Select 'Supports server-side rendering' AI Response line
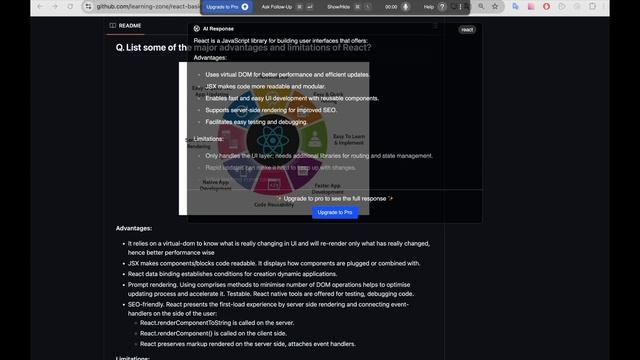640x360 pixels. coord(271,110)
